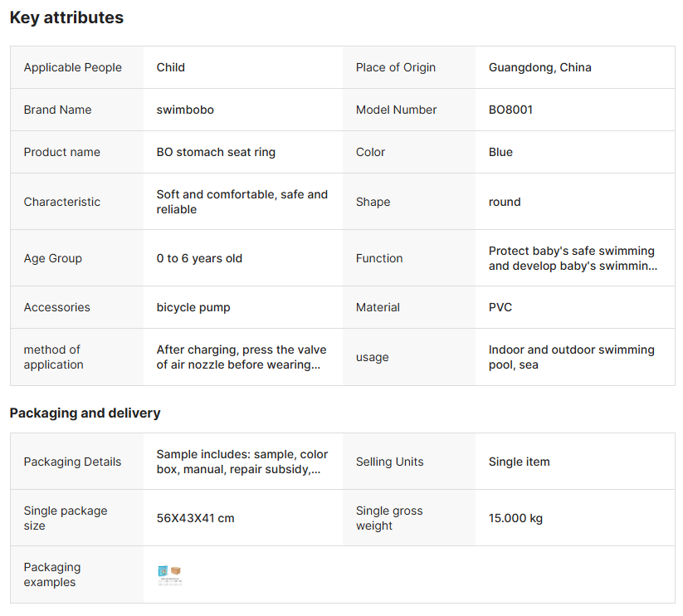Click the Indoor and outdoor swimming pool text
The width and height of the screenshot is (683, 616).
coord(571,357)
